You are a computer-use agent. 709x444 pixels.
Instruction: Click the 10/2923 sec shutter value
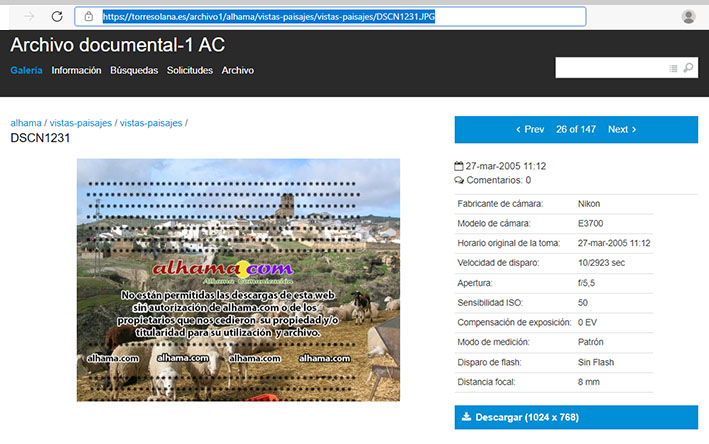[601, 263]
